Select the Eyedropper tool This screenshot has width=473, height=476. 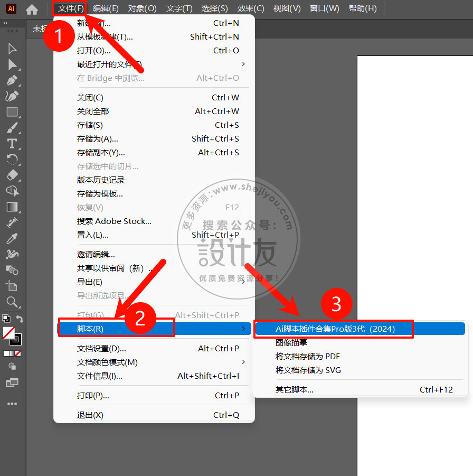(x=12, y=239)
